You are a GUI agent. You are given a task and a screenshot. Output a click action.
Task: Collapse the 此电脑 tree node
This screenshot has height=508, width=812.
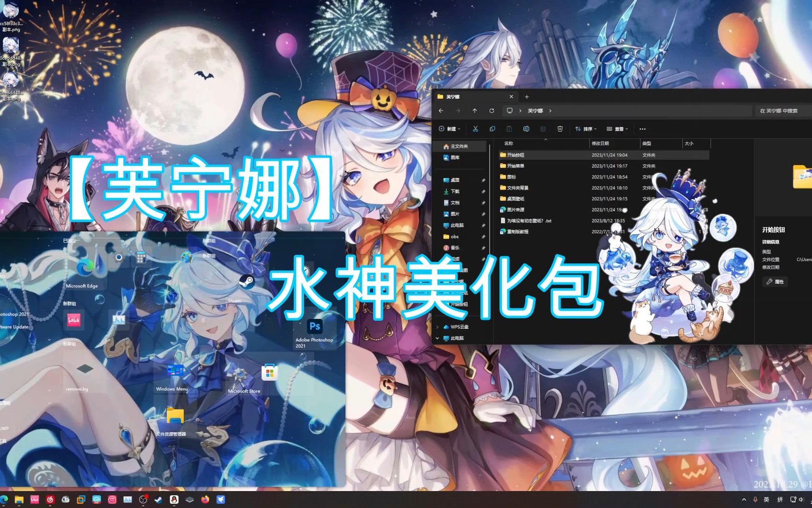(437, 338)
